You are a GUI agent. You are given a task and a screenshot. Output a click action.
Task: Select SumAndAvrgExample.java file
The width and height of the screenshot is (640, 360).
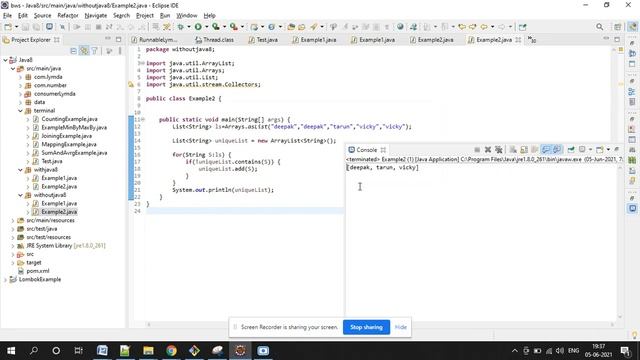[74, 153]
